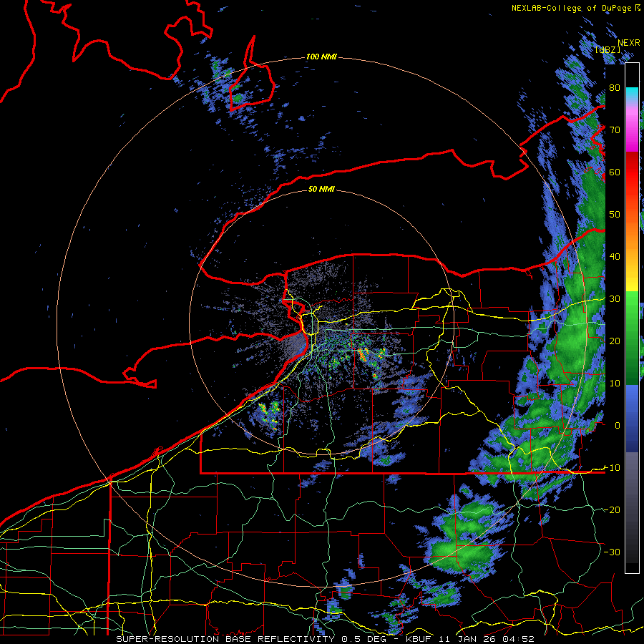This screenshot has height=644, width=644.
Task: Click the orange band of the reflectivity color bar
Action: [632, 234]
